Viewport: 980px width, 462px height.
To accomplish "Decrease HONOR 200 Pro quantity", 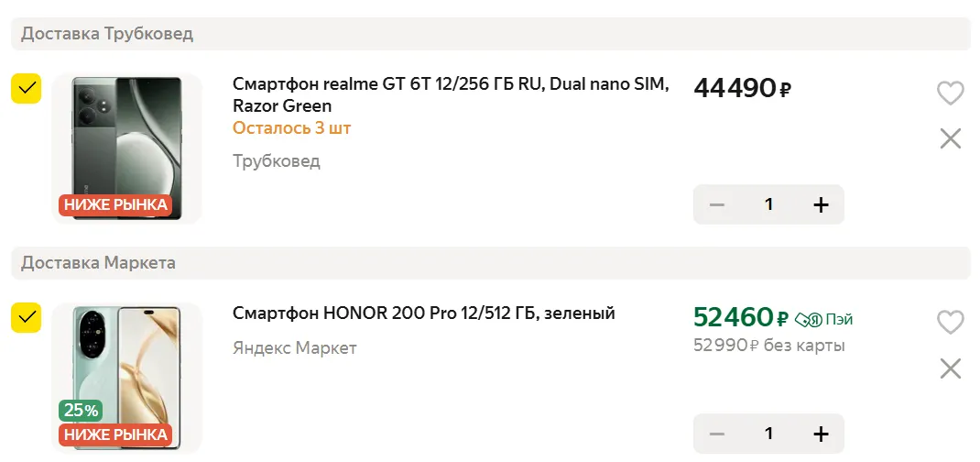I will click(x=716, y=434).
